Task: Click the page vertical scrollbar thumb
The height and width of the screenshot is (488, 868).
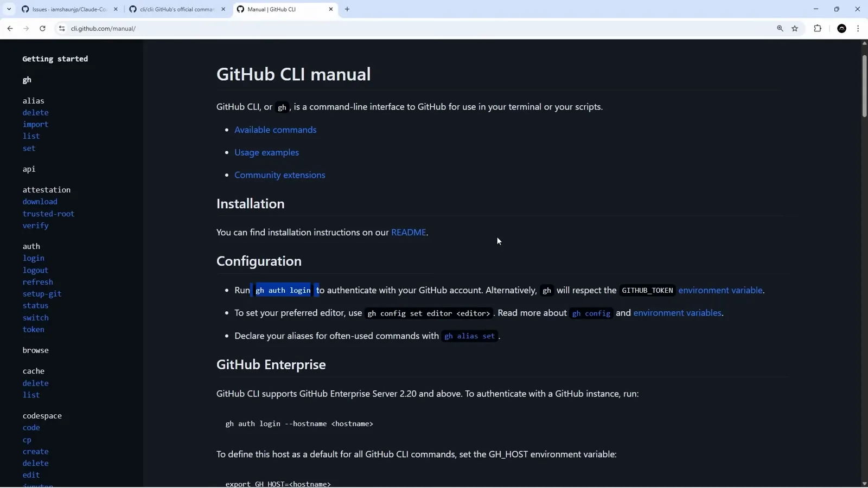Action: click(x=864, y=86)
